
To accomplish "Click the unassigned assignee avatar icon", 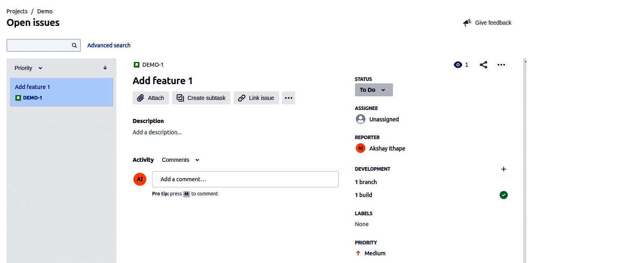I will pos(361,119).
